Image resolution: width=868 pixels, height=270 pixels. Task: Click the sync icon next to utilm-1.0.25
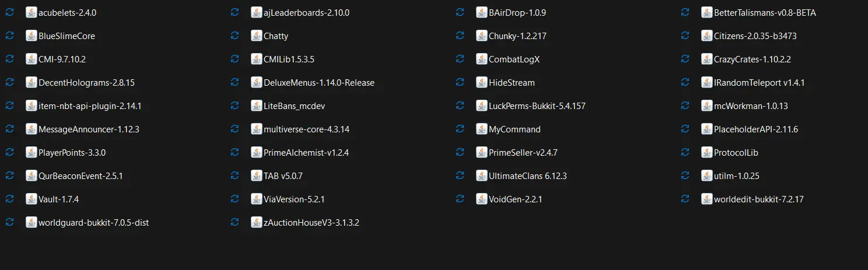click(685, 176)
